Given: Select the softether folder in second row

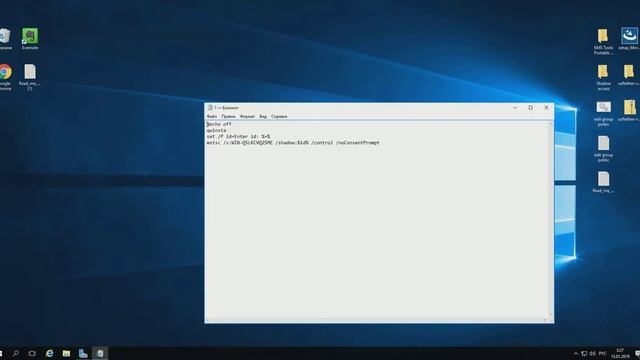Looking at the screenshot, I should click(x=629, y=75).
